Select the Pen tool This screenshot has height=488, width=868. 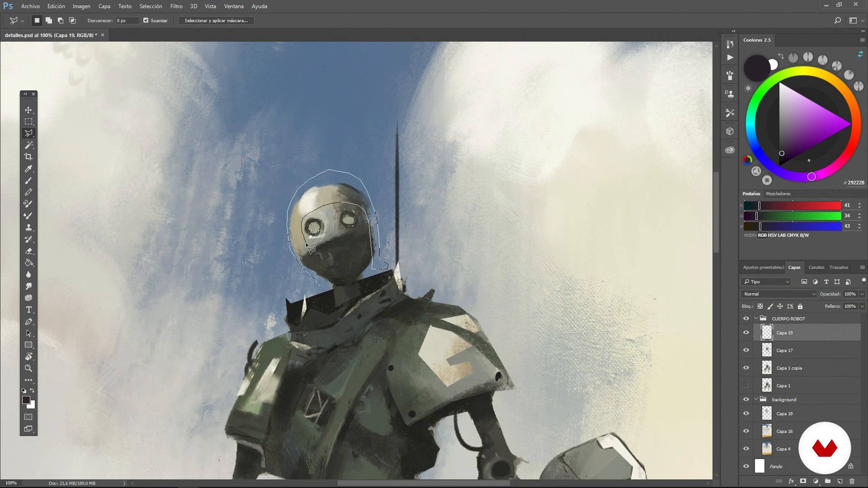(28, 321)
